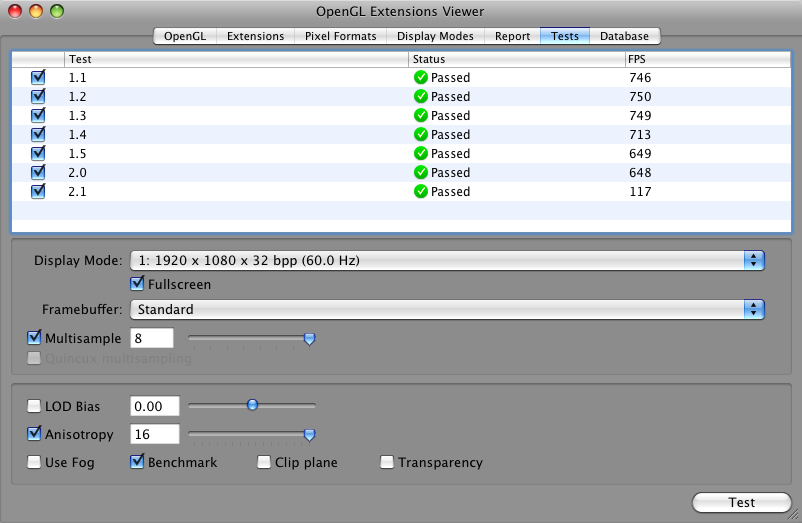The height and width of the screenshot is (523, 802).
Task: Open the Display Modes tab
Action: [435, 36]
